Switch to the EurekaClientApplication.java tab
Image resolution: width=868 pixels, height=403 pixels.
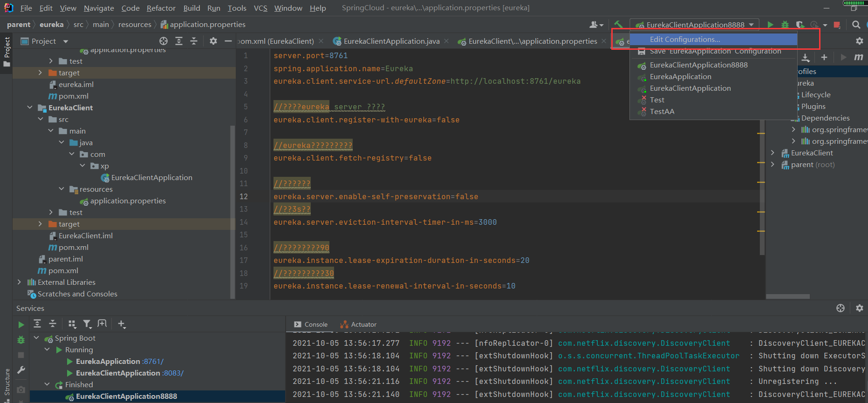click(x=391, y=41)
